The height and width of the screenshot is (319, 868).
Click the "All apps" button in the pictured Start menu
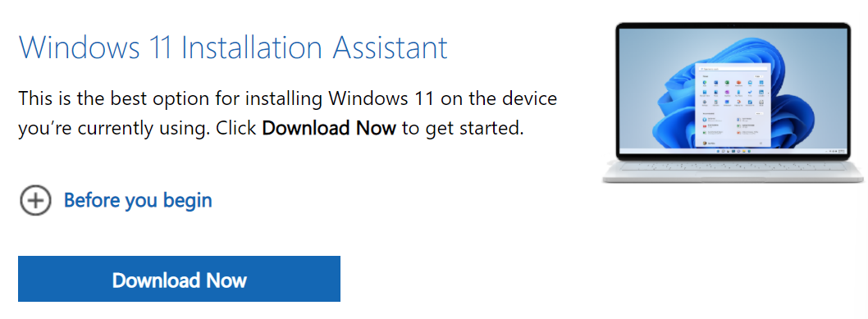759,76
